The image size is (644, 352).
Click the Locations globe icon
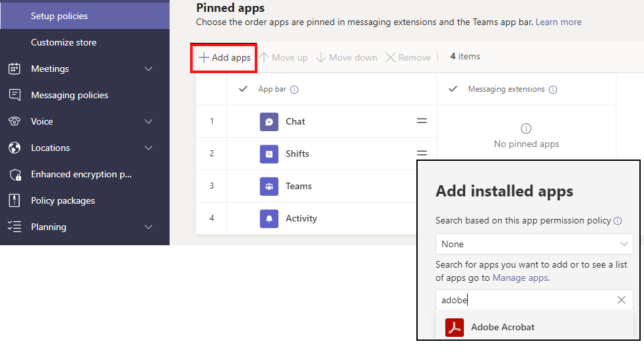click(x=15, y=148)
